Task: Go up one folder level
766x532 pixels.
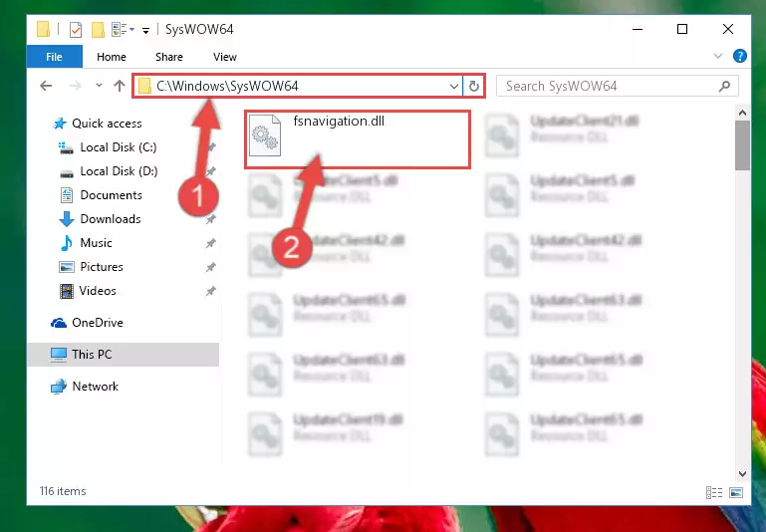Action: tap(120, 86)
